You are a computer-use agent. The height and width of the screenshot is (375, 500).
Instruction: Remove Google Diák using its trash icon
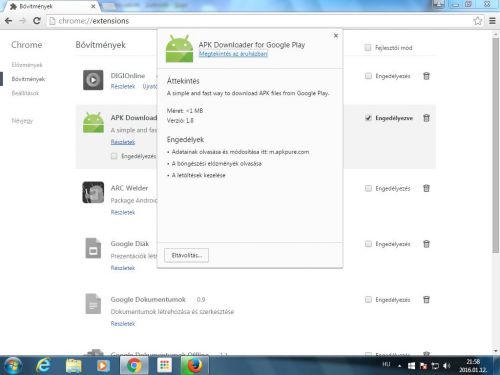click(426, 244)
